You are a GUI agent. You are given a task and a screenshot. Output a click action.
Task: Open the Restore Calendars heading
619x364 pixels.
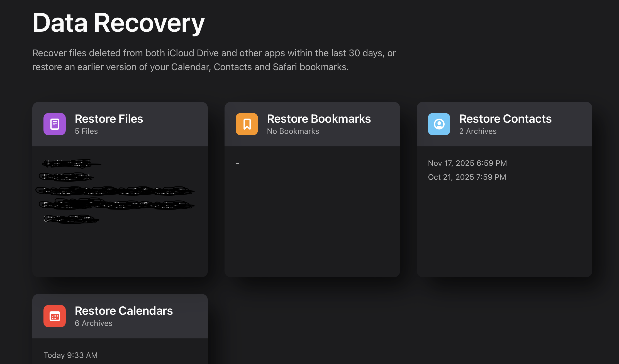click(124, 311)
